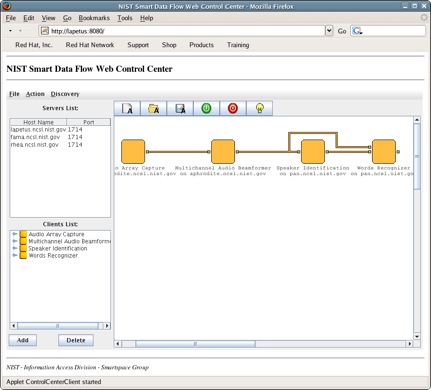
Task: Click the page icon in the address bar
Action: 45,31
